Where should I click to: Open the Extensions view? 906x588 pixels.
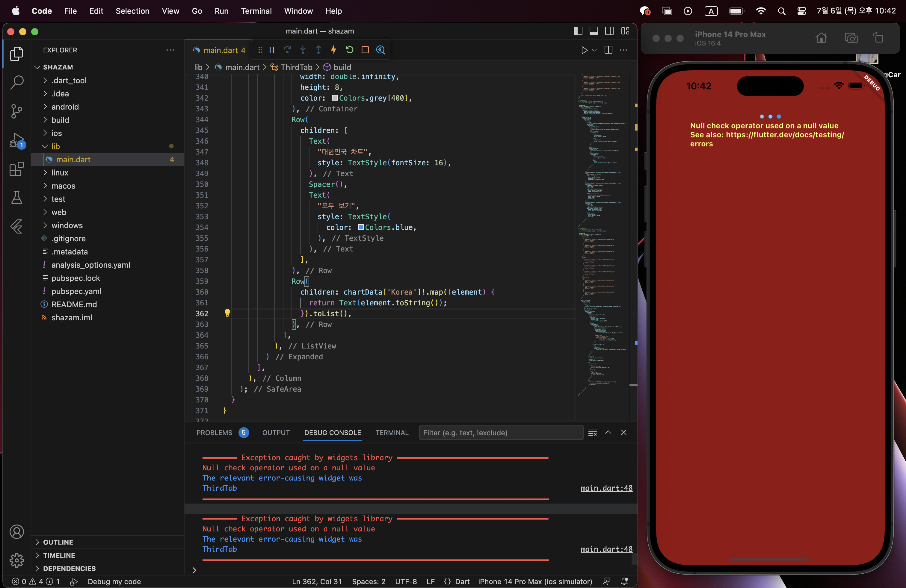pos(16,169)
